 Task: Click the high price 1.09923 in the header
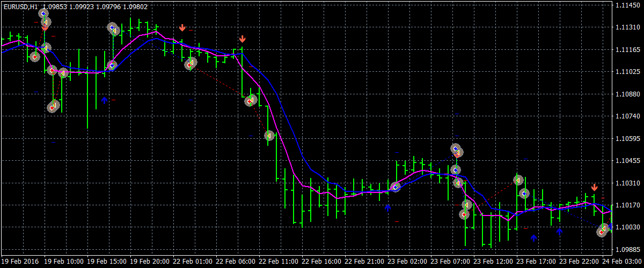pyautogui.click(x=81, y=7)
